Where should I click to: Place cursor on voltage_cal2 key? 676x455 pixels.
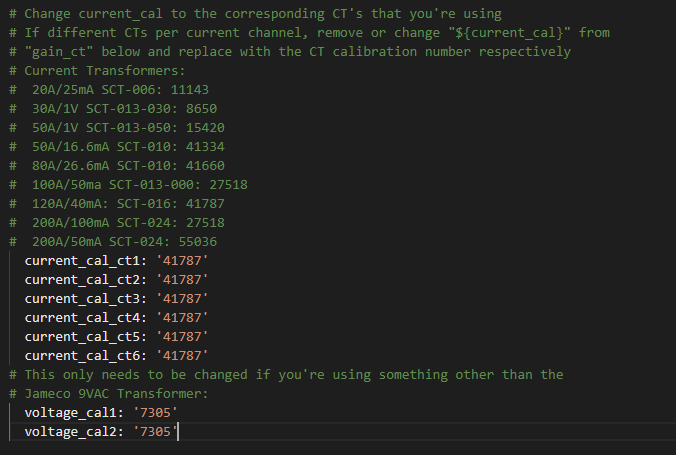tap(71, 432)
